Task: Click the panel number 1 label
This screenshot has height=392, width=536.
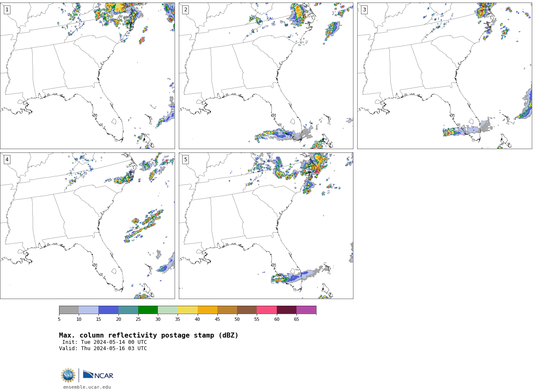Action: (x=7, y=10)
